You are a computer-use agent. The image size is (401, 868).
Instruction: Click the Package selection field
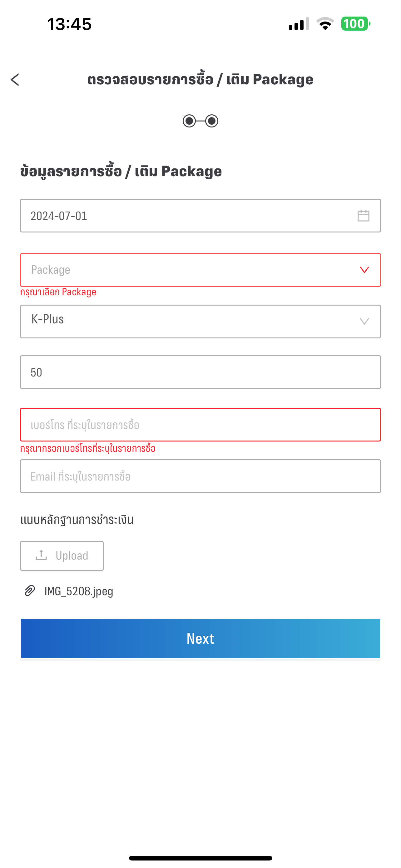pos(189,270)
